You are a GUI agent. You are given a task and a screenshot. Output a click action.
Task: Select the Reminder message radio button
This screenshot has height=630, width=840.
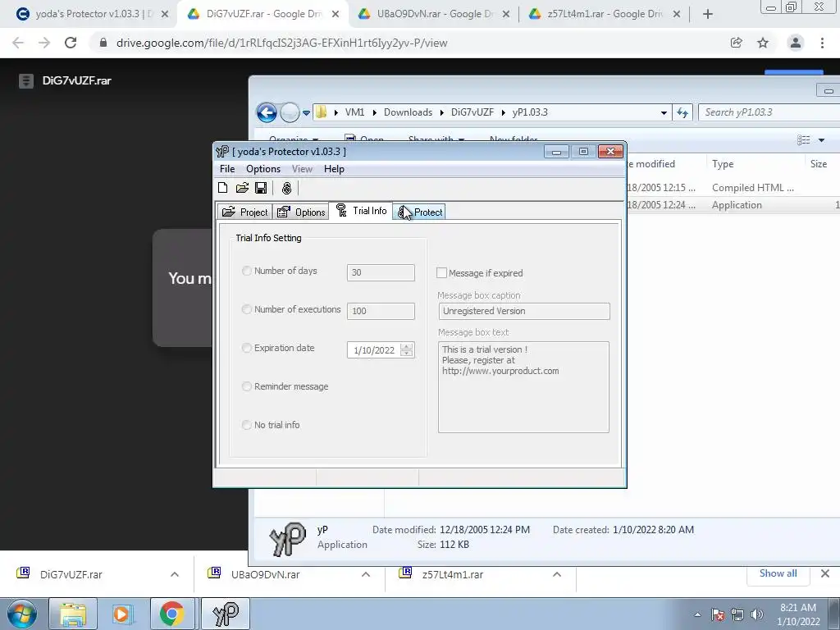pos(246,387)
